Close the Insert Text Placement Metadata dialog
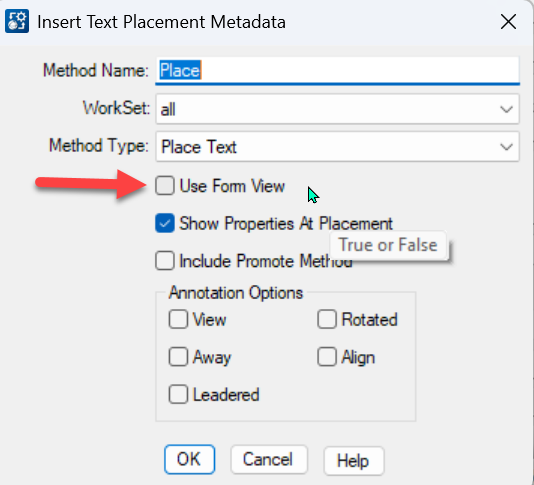Screen dimensions: 534x485 pyautogui.click(x=508, y=22)
